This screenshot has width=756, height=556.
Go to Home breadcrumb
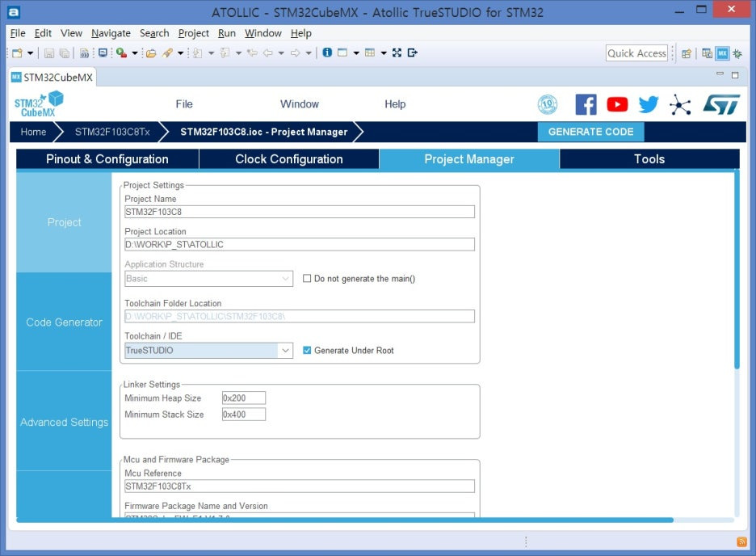(33, 132)
